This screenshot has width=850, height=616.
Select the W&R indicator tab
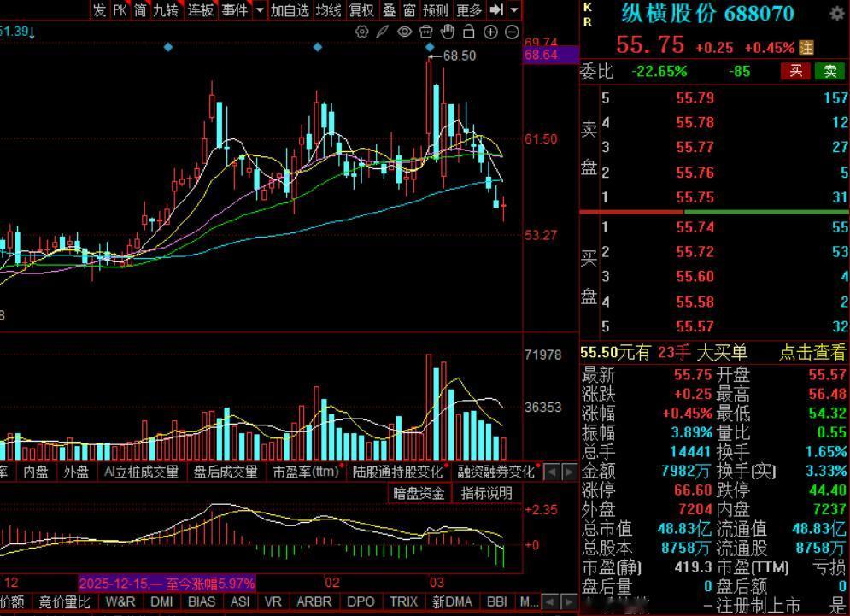[120, 601]
